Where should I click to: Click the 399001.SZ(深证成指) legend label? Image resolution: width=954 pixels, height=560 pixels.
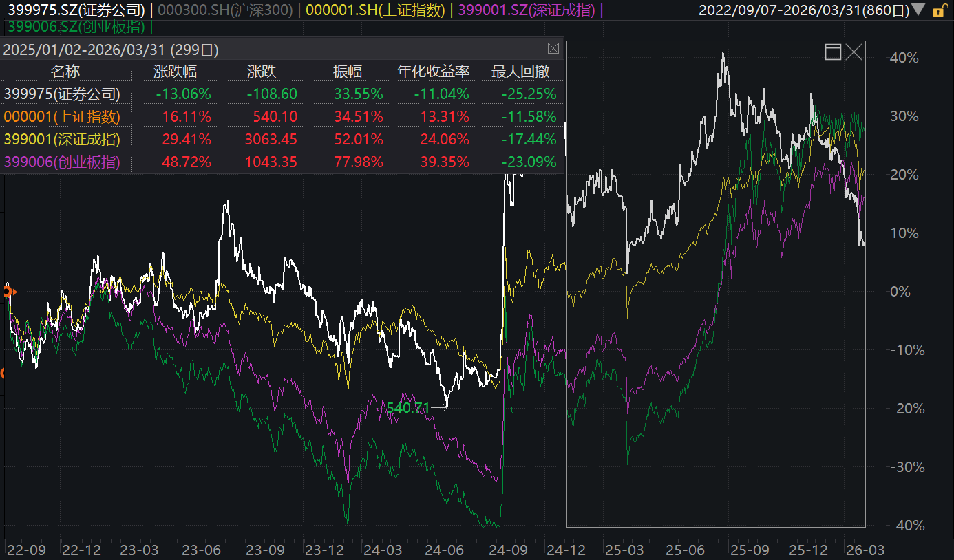point(528,10)
